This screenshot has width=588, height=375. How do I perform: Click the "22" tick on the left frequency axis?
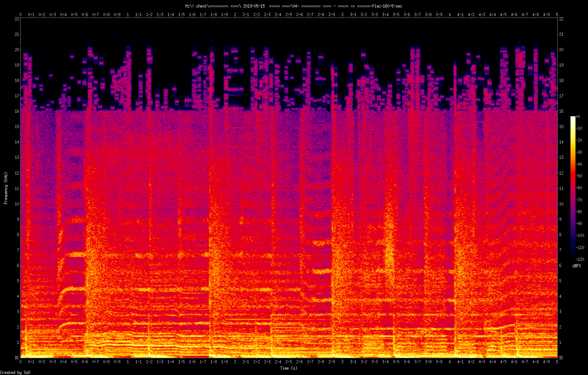[17, 19]
